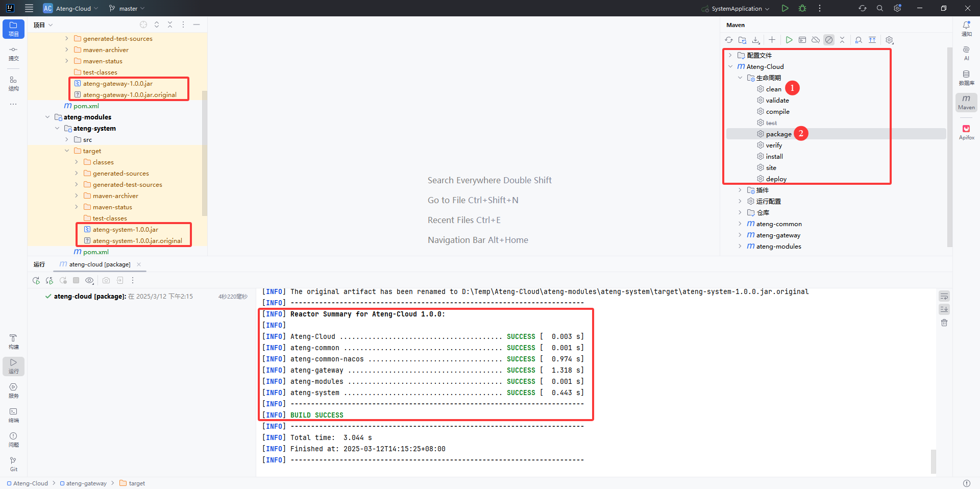
Task: Expand the ateng-gateway Maven module
Action: [x=740, y=235]
